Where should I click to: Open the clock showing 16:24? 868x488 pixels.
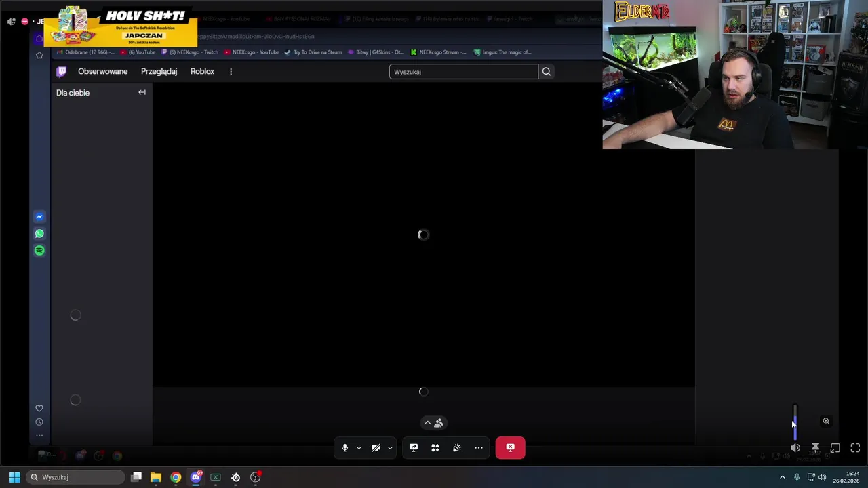click(846, 477)
